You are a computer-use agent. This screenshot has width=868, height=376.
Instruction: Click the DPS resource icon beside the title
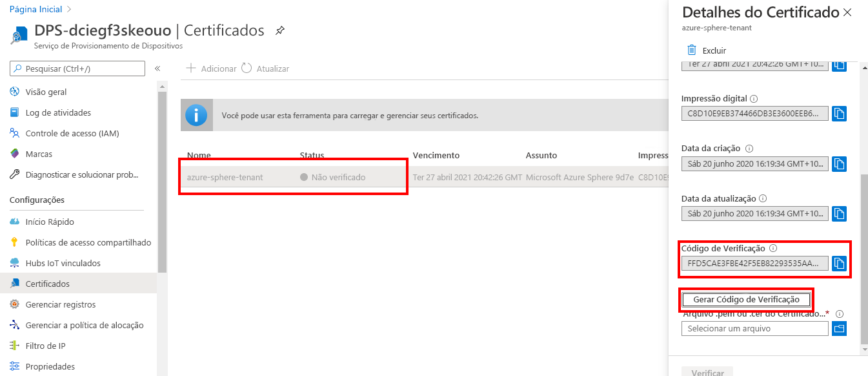(19, 36)
